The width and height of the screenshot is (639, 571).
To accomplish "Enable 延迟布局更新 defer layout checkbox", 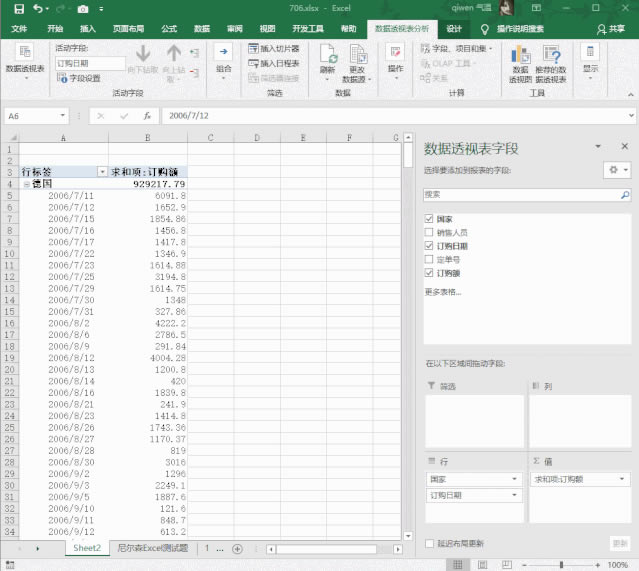I will [x=429, y=543].
